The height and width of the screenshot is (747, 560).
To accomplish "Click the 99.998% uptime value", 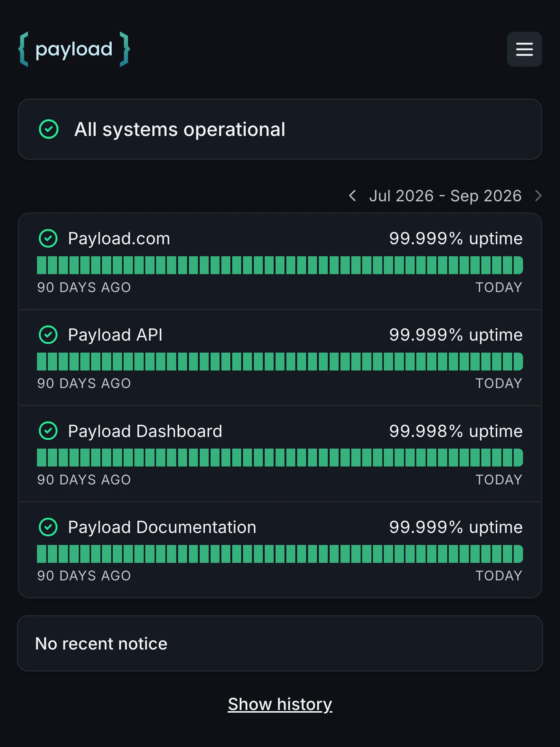I will pos(456,431).
